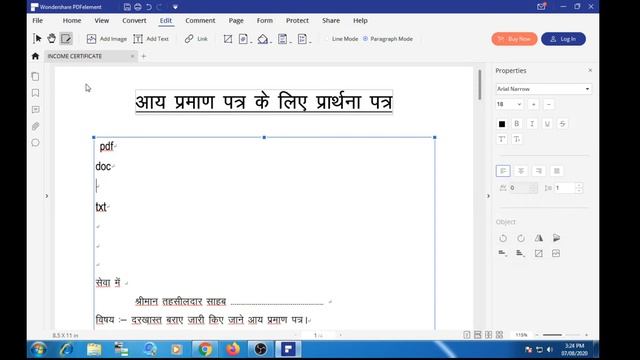Open the Arial Narrow font dropdown

[543, 89]
